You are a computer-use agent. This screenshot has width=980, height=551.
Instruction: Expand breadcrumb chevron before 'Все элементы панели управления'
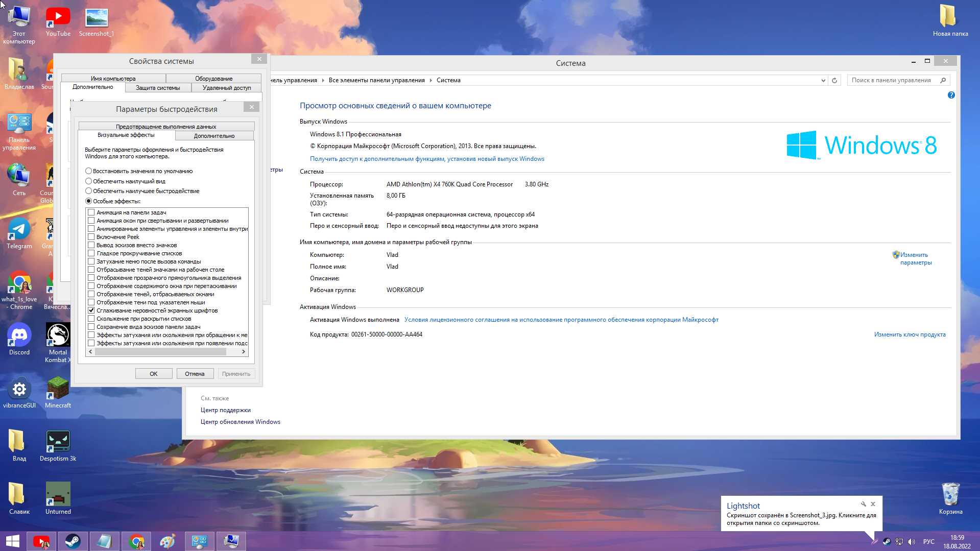[323, 80]
